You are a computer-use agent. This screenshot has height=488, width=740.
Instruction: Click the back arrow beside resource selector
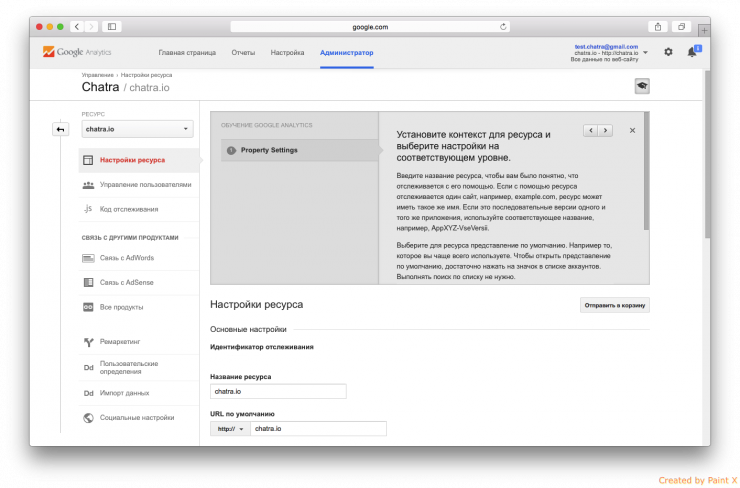point(60,129)
